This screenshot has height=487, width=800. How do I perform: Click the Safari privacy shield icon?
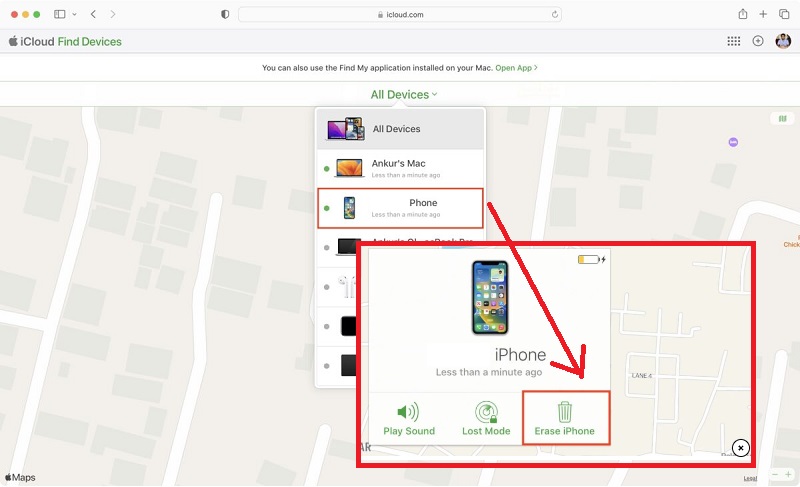coord(224,14)
